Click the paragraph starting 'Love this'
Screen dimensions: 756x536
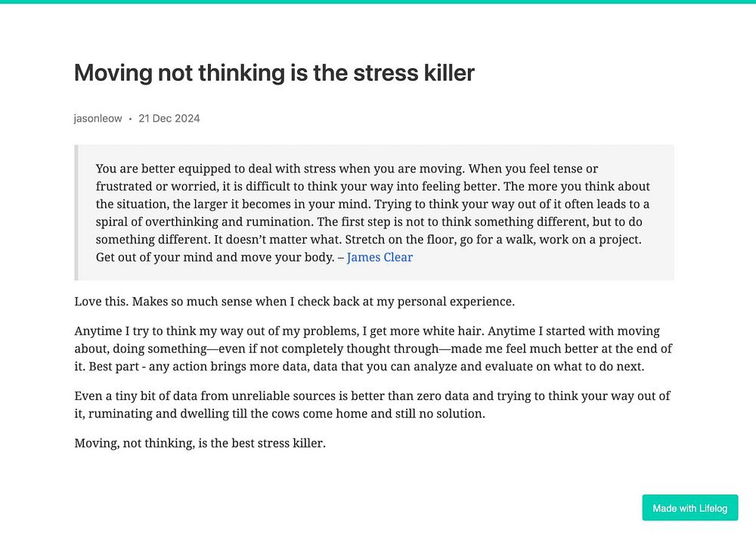pyautogui.click(x=294, y=302)
